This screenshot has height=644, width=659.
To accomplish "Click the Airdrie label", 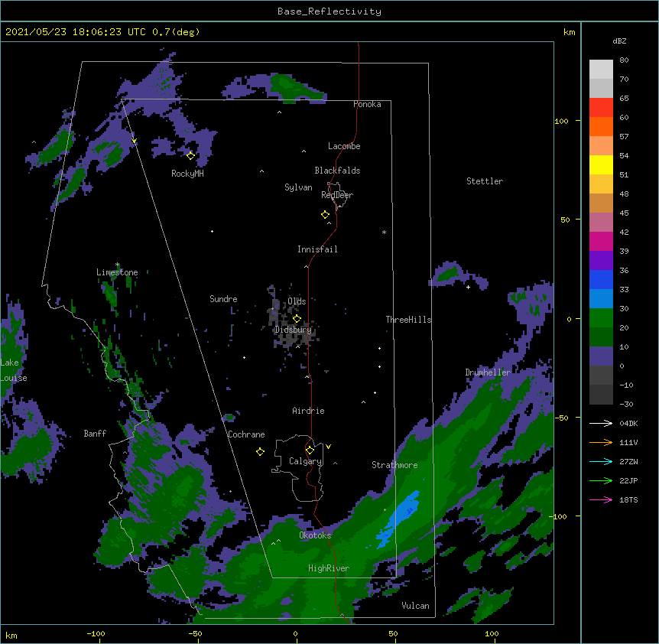I will coord(309,411).
